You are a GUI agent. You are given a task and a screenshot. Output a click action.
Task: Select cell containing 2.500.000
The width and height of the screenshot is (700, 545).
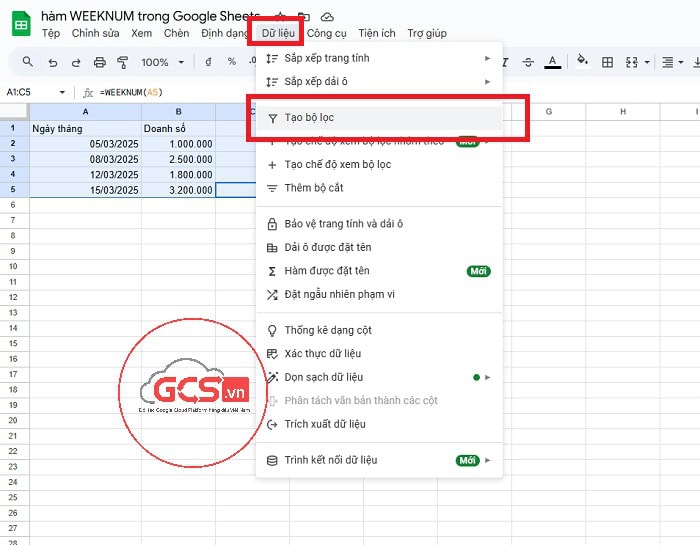point(178,158)
